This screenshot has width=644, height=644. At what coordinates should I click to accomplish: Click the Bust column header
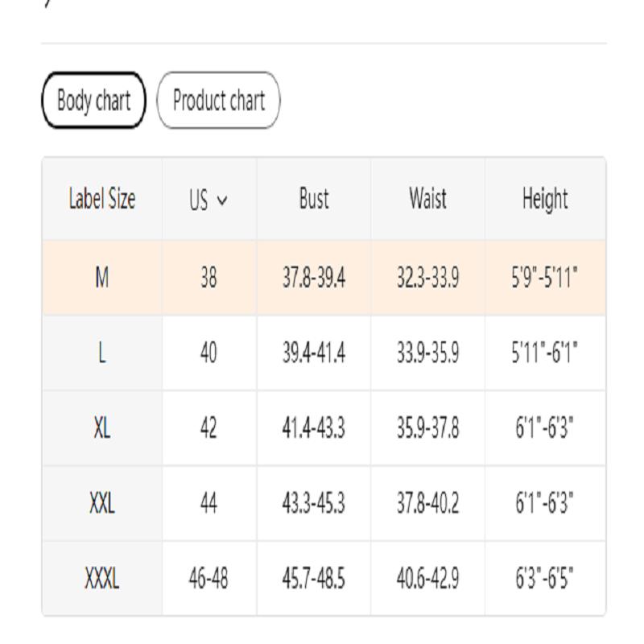point(314,199)
